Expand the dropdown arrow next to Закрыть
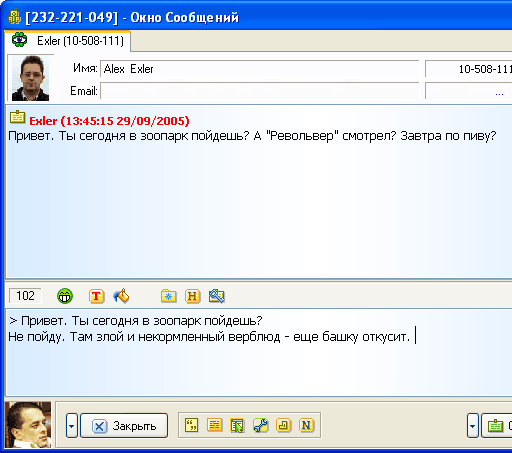This screenshot has height=453, width=512. click(x=72, y=425)
